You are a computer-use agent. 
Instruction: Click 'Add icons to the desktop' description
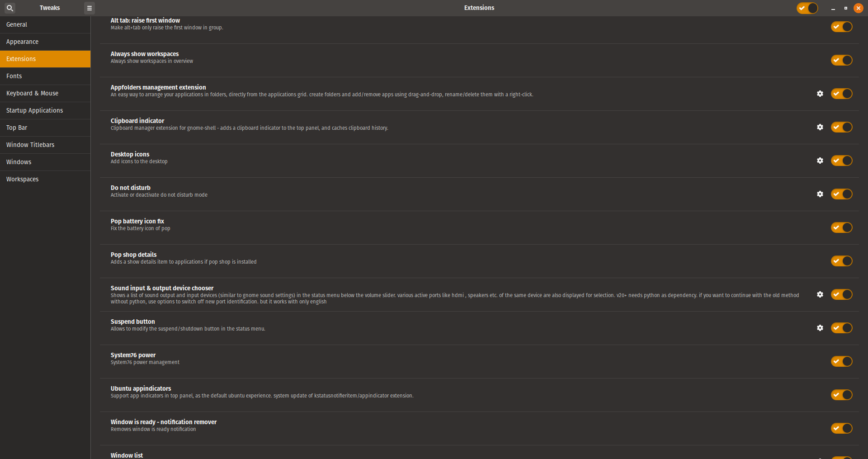click(x=139, y=161)
